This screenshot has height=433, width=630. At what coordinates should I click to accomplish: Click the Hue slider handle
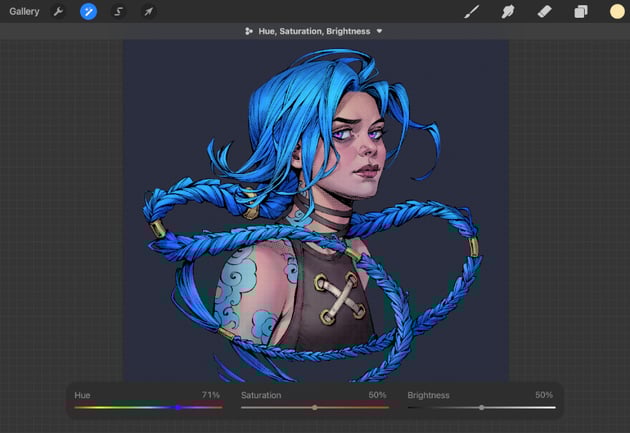[x=178, y=407]
